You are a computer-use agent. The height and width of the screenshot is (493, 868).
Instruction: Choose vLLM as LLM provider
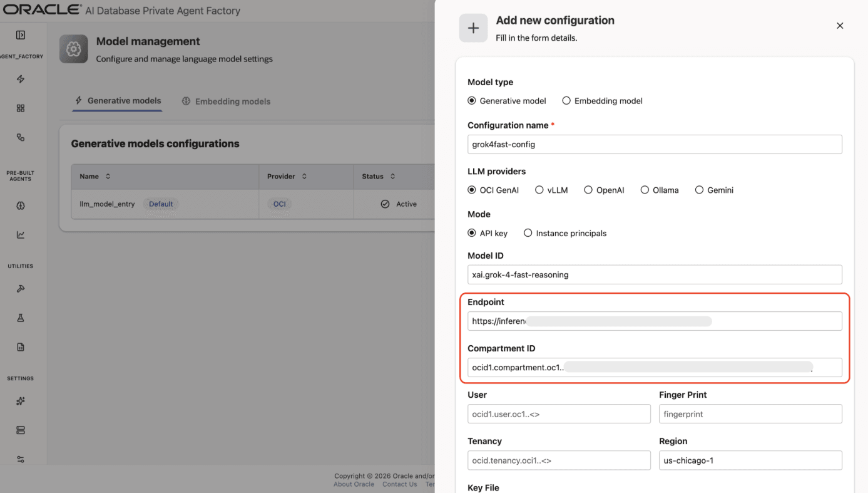(x=539, y=190)
